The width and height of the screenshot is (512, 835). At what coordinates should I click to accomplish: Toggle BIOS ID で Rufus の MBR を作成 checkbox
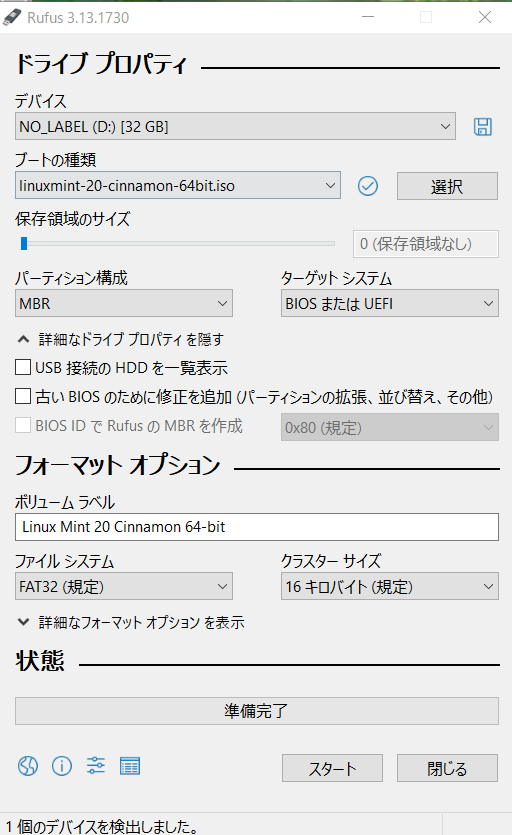[23, 425]
